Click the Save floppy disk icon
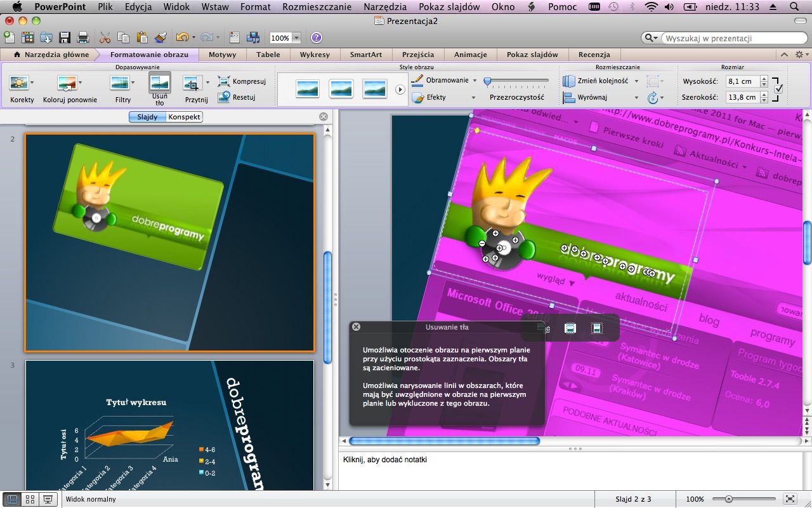Viewport: 812px width, 508px height. 65,37
